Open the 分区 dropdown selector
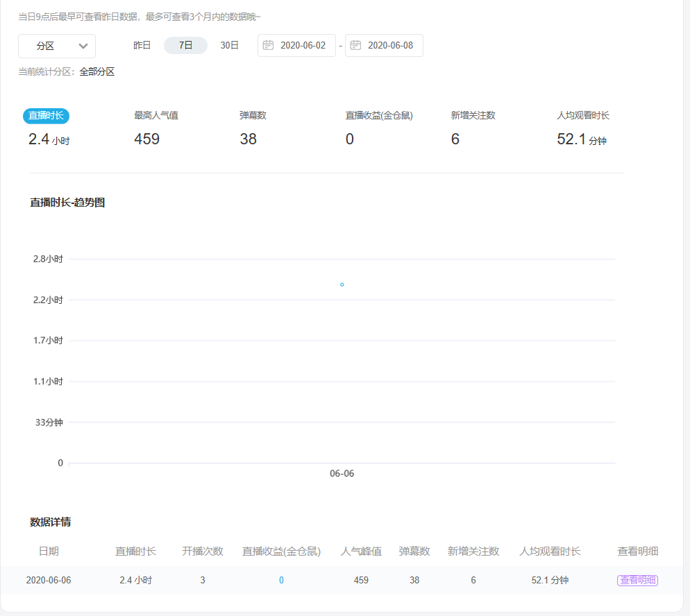This screenshot has width=690, height=616. click(x=56, y=46)
